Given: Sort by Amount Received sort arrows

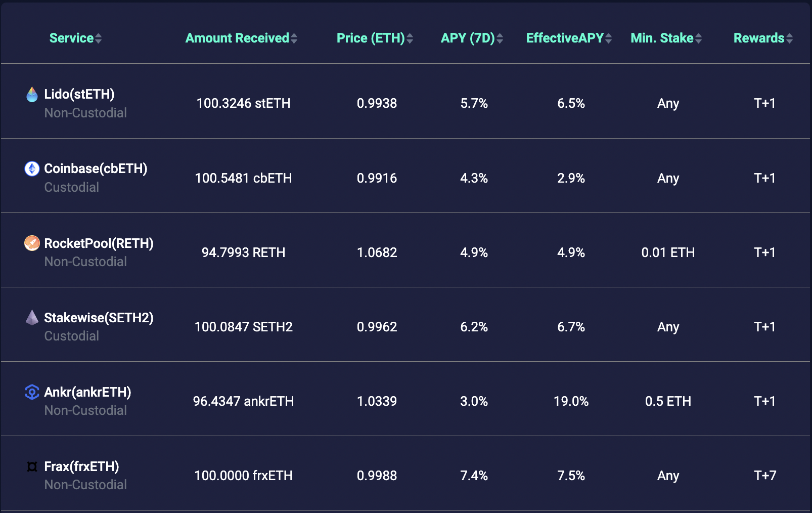Looking at the screenshot, I should 294,38.
